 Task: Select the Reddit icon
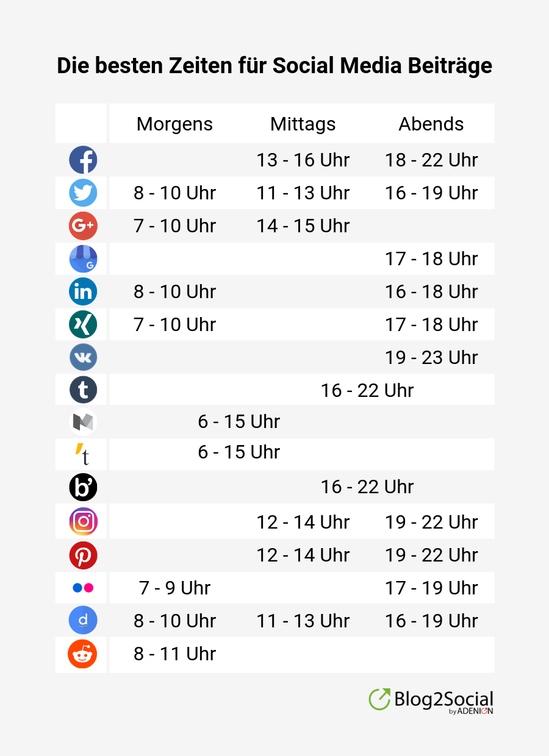(83, 654)
